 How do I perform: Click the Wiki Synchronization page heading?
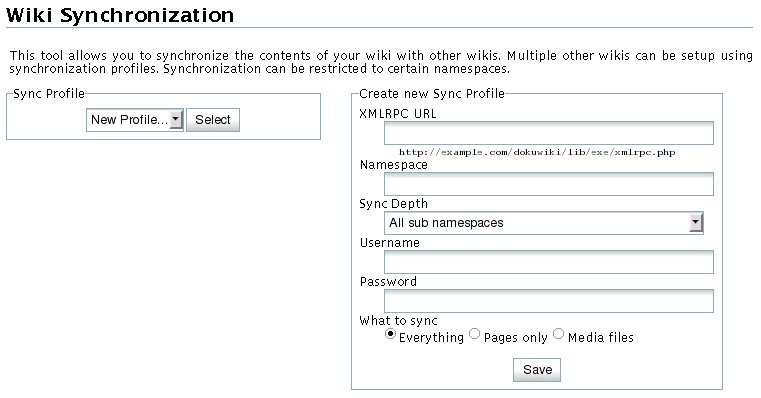(x=120, y=15)
